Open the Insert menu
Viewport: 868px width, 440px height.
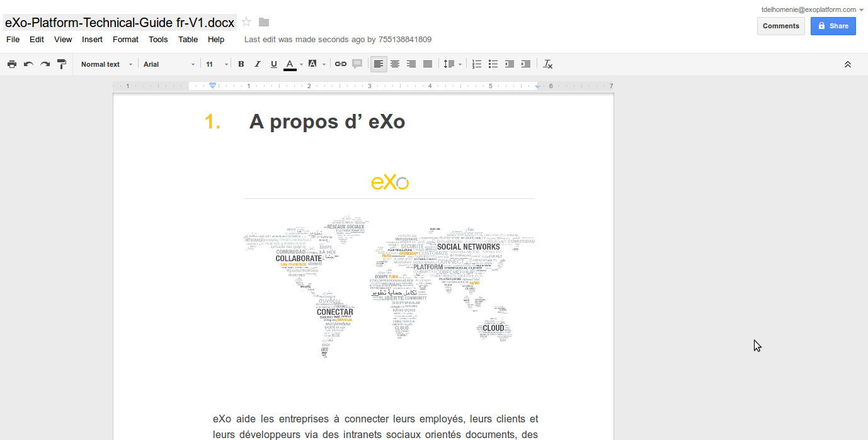coord(92,39)
